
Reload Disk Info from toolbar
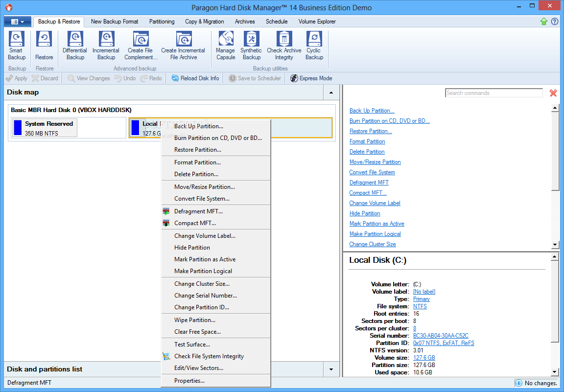pos(195,78)
